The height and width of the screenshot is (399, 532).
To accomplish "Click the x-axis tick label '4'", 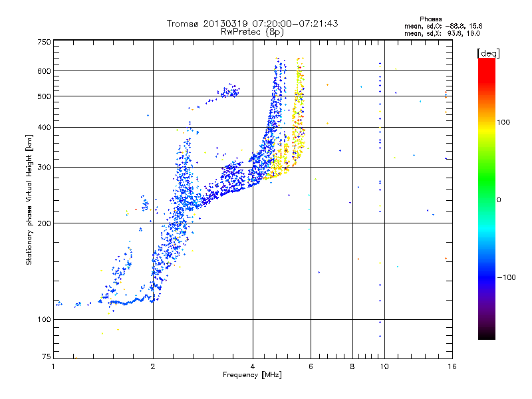I will point(253,366).
